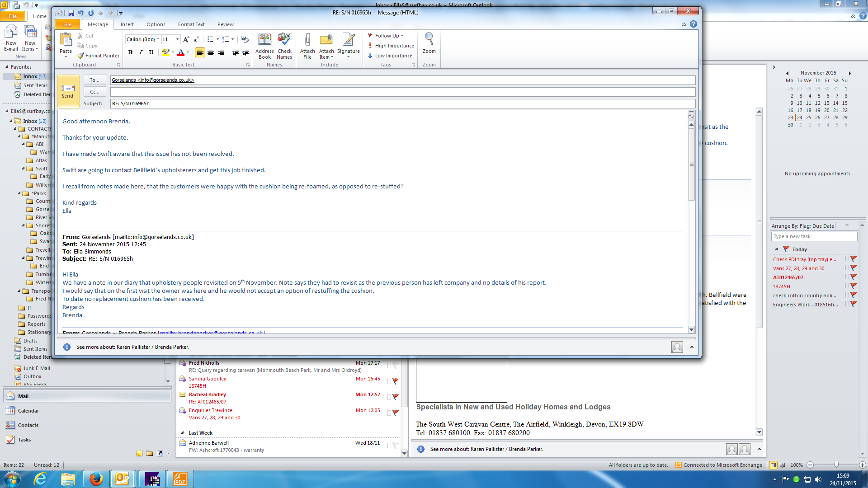Screen dimensions: 868x488
Task: Switch to the Format Text tab
Action: pos(191,24)
